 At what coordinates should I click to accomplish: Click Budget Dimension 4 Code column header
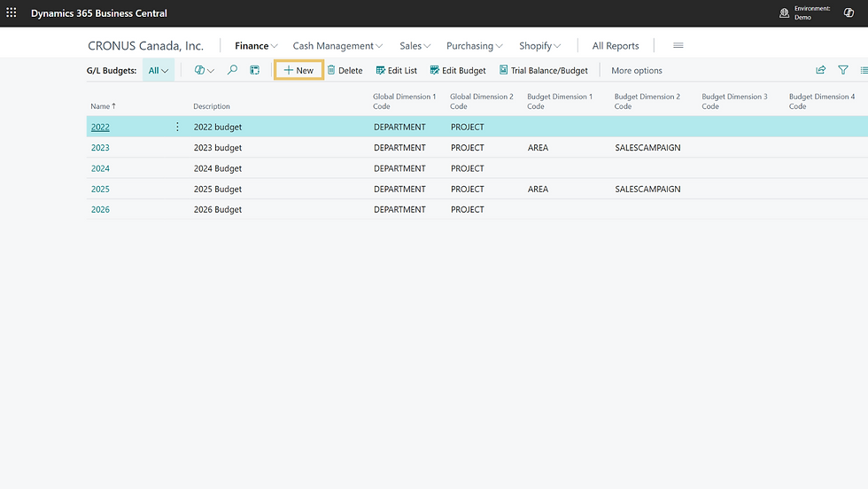pyautogui.click(x=822, y=101)
